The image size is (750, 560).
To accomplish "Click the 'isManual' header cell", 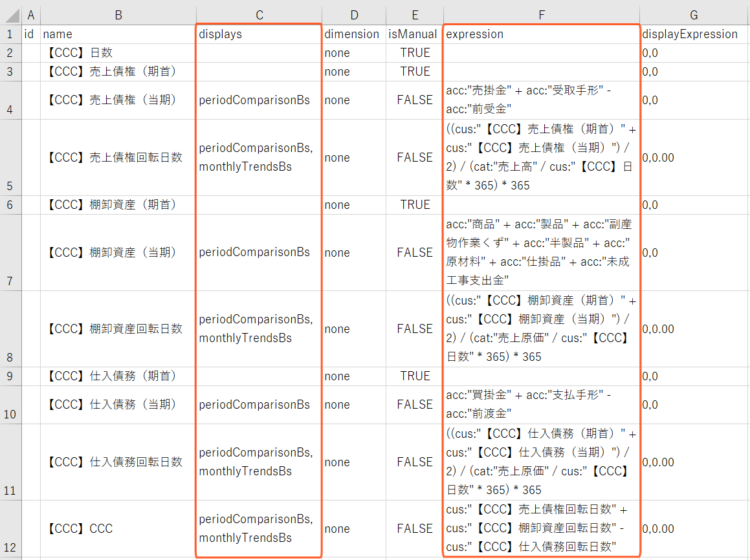I will click(415, 34).
